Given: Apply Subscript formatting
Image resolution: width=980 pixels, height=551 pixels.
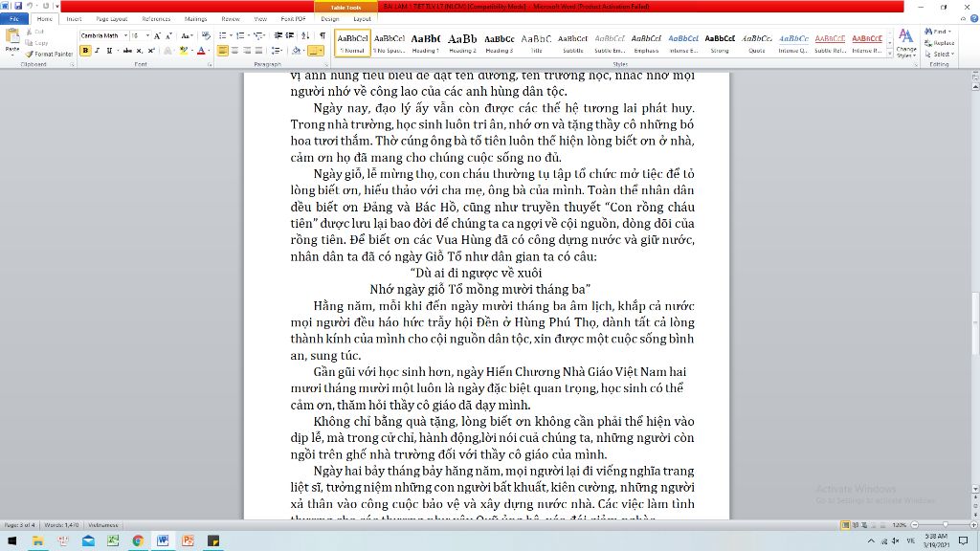Looking at the screenshot, I should 140,51.
